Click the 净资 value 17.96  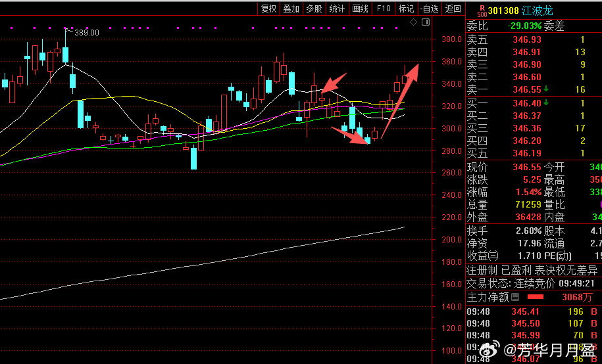click(530, 244)
